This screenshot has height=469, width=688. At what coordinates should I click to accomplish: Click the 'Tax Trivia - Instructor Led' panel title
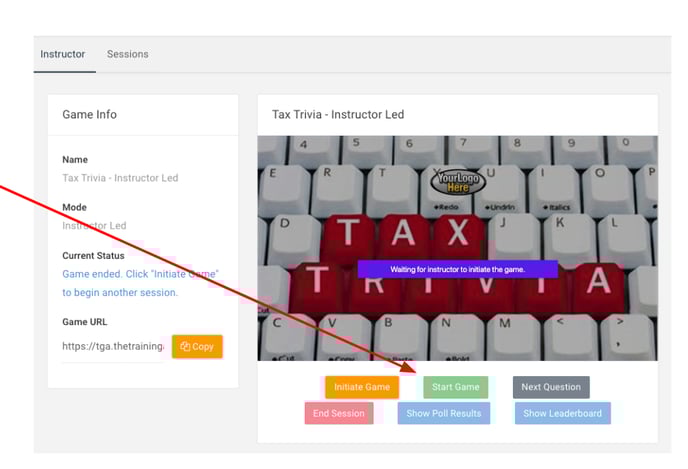click(x=338, y=115)
